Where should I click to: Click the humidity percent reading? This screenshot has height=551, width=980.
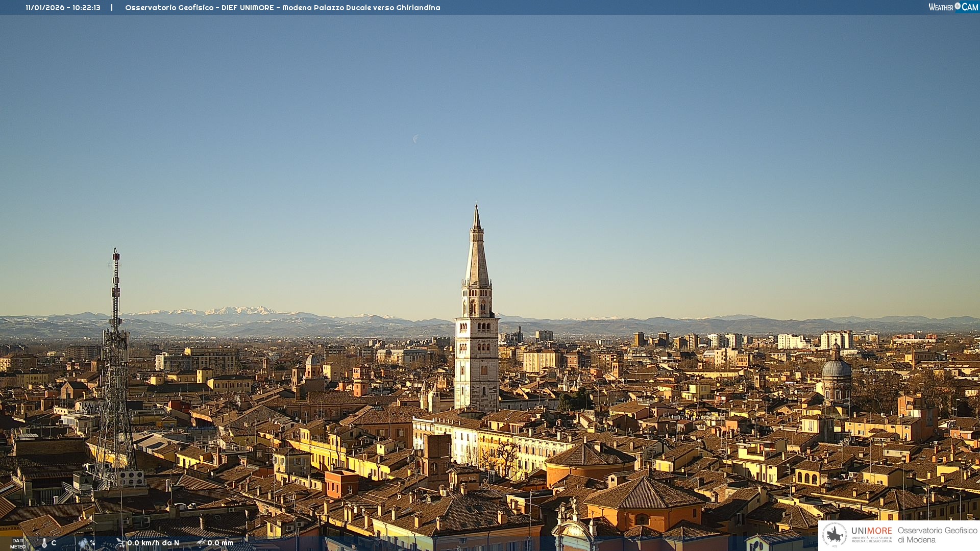[92, 543]
